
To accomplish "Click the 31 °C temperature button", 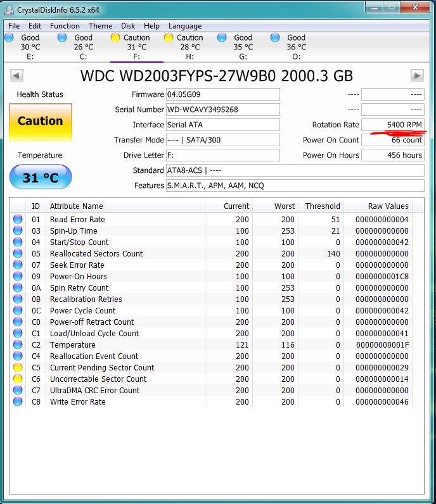I will coord(41,177).
